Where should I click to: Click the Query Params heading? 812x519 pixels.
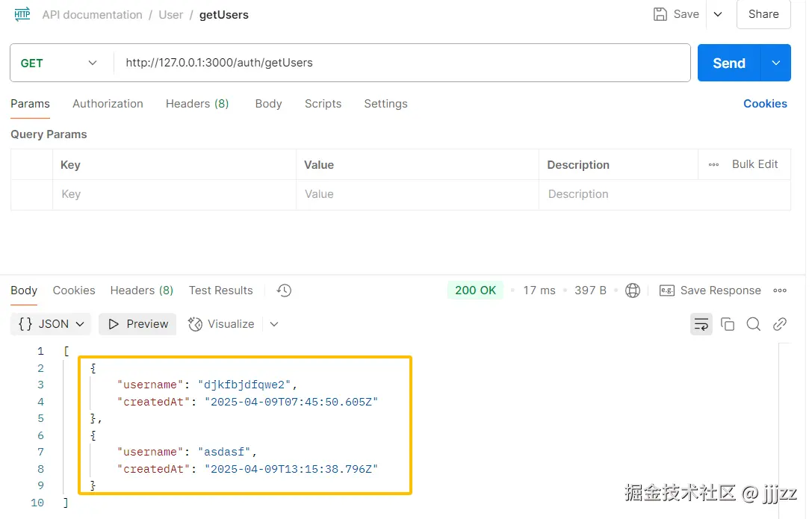49,134
